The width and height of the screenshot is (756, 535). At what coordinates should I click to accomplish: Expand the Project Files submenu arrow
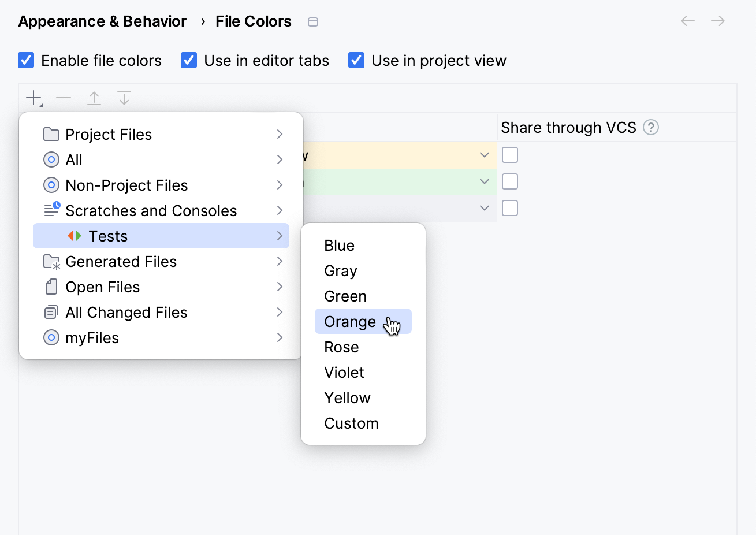click(280, 134)
